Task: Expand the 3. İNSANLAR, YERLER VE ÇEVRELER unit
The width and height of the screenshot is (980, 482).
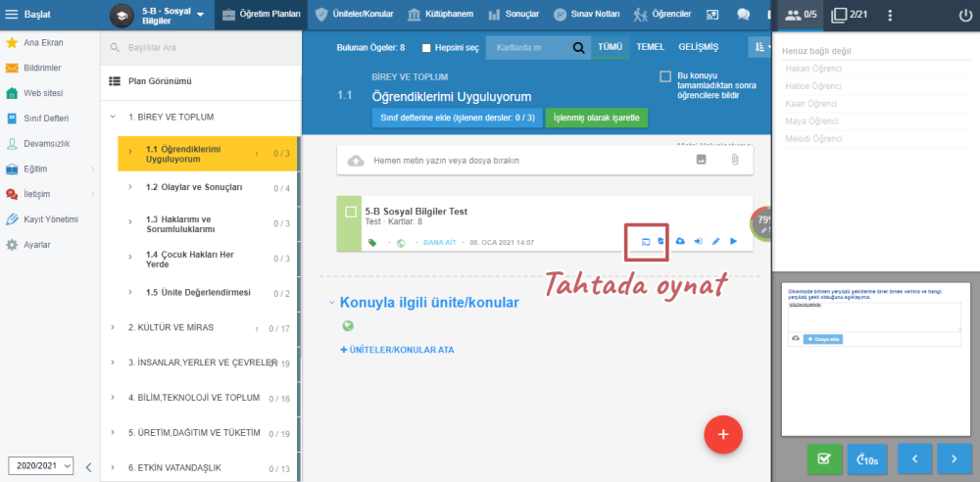Action: tap(113, 362)
